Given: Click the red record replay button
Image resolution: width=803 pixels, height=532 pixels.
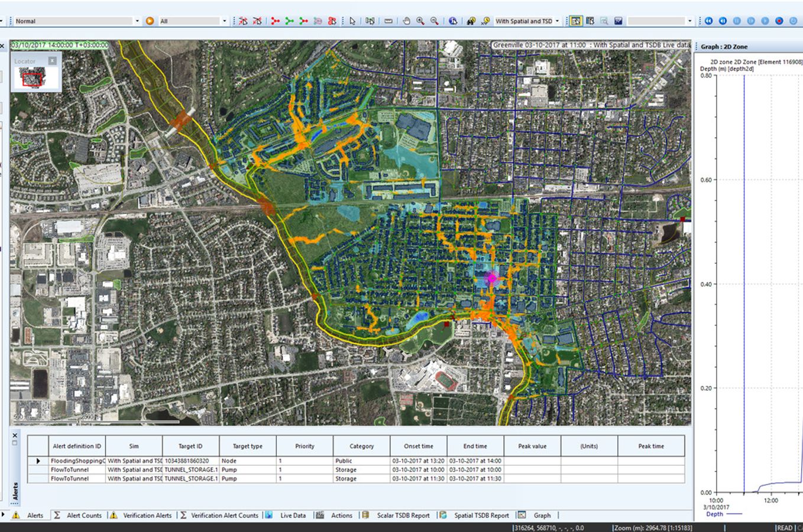Looking at the screenshot, I should click(x=779, y=21).
